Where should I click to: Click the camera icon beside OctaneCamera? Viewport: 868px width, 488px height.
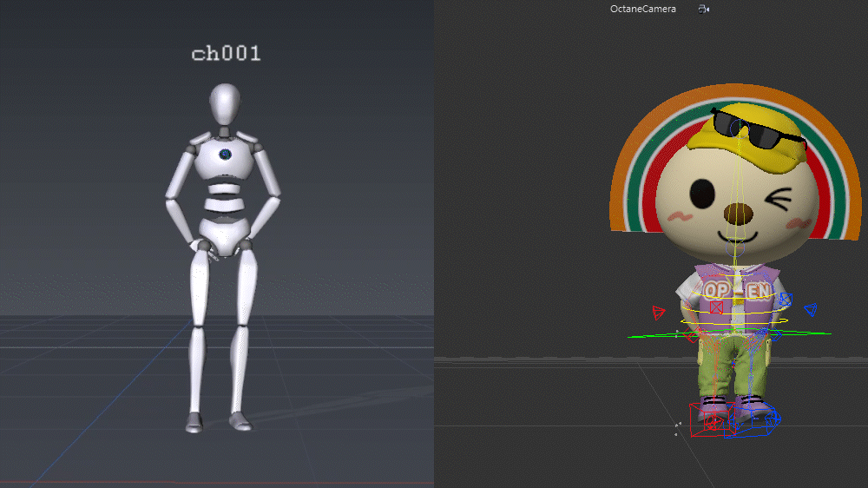704,9
